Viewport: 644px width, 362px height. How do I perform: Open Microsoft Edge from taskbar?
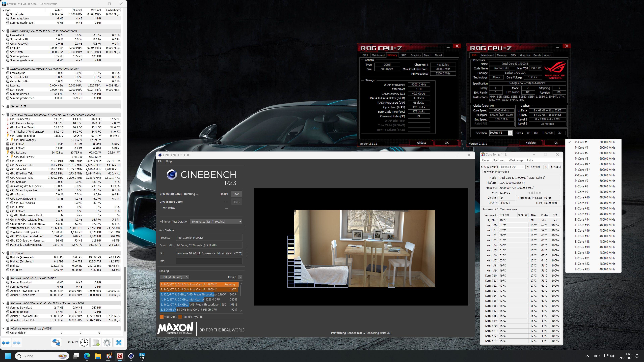87,356
